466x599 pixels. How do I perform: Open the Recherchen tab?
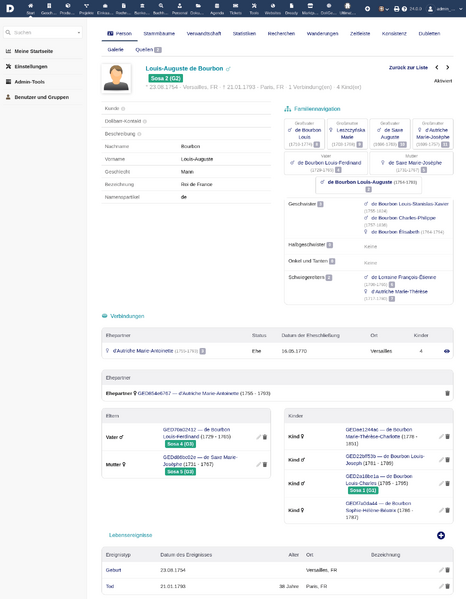point(282,34)
